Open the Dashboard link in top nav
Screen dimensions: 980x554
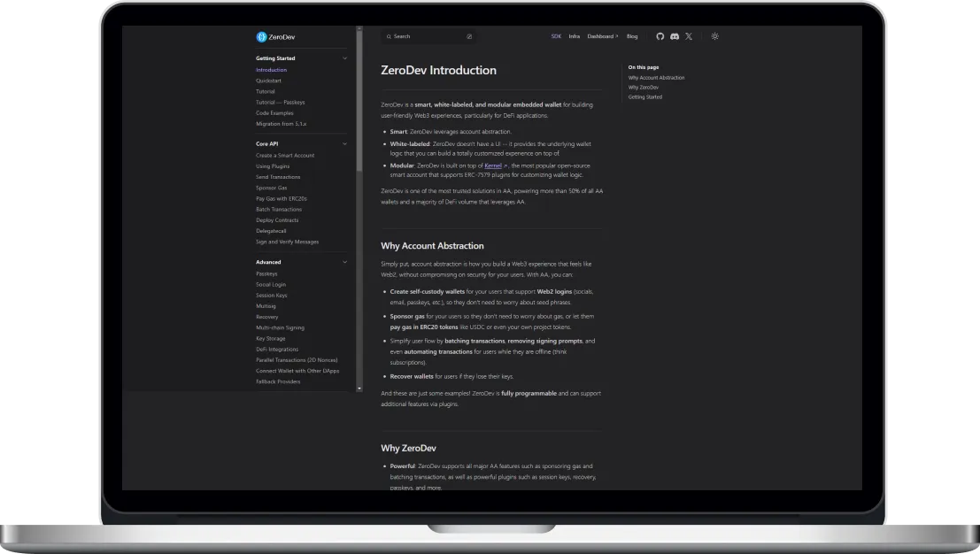click(603, 36)
